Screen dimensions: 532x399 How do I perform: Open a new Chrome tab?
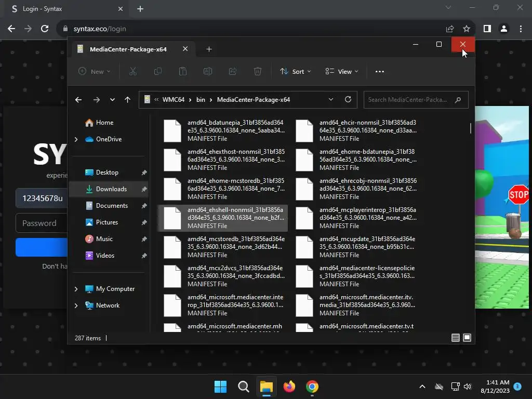tap(140, 9)
